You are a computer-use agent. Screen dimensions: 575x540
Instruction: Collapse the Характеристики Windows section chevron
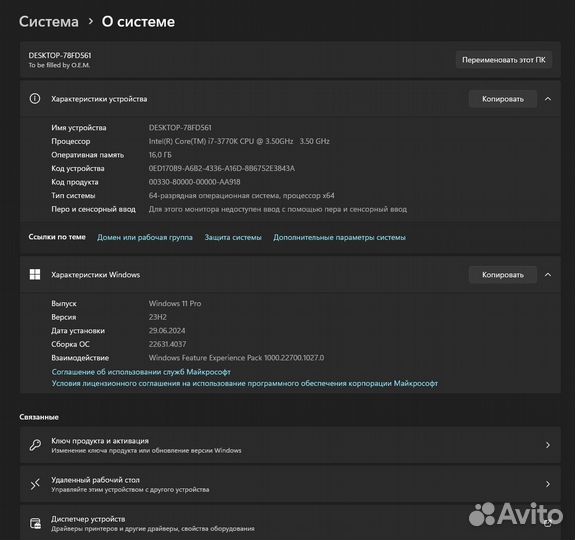click(548, 275)
